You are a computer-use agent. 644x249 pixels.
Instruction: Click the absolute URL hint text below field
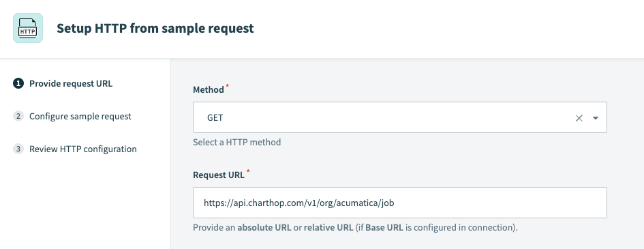(x=355, y=227)
